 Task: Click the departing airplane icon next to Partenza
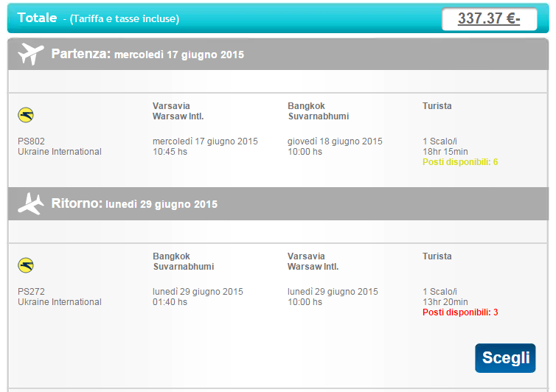(x=31, y=54)
